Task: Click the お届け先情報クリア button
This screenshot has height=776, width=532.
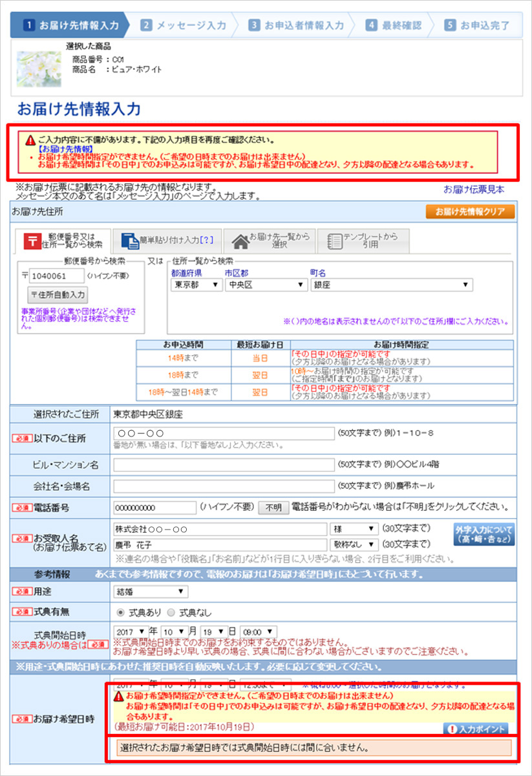Action: coord(470,211)
